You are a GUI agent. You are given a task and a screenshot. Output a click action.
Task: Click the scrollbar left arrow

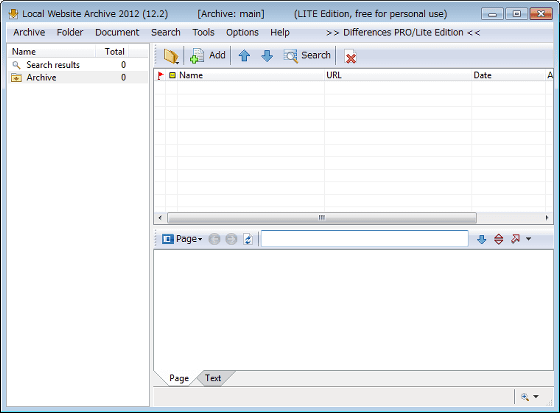click(160, 218)
